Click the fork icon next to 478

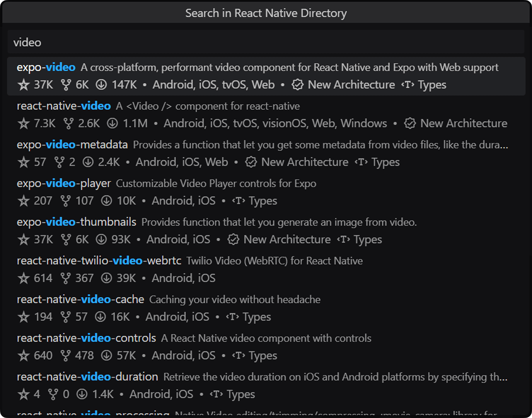coord(66,356)
